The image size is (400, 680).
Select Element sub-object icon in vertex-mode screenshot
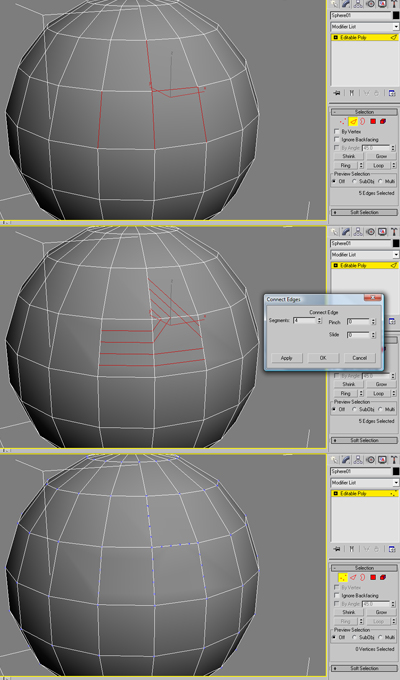point(383,578)
